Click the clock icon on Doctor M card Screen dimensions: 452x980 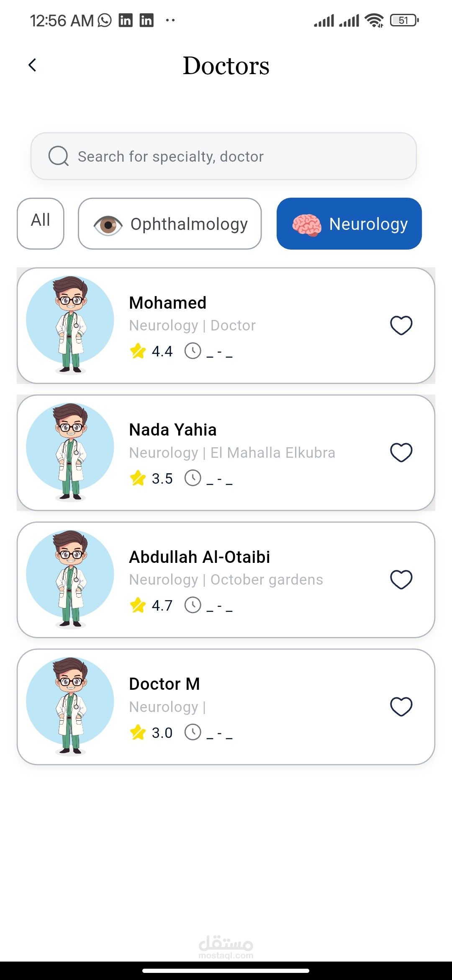click(193, 732)
